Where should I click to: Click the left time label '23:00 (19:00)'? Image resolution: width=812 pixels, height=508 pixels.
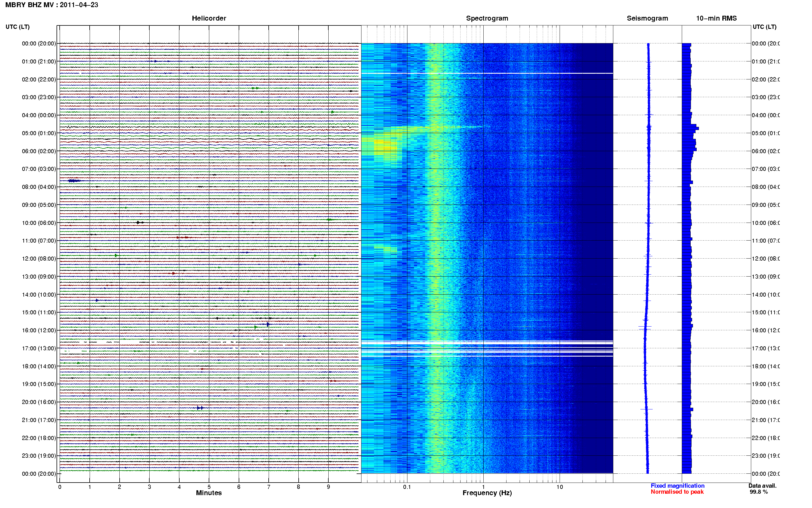39,456
